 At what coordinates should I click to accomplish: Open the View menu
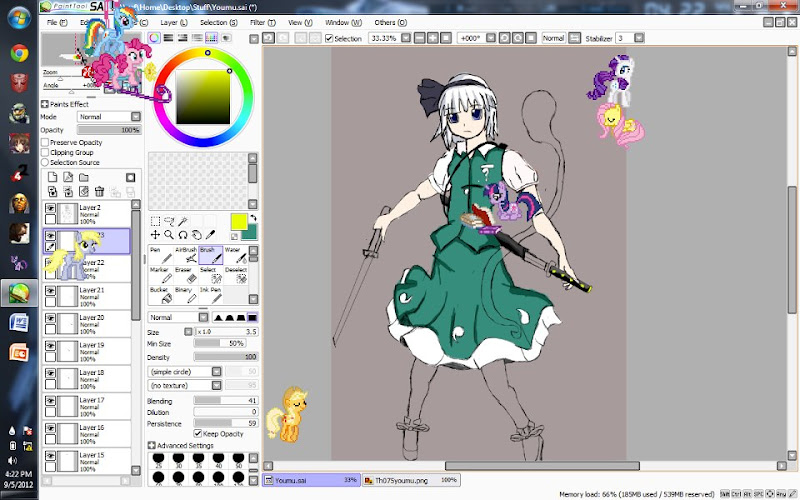tap(300, 22)
